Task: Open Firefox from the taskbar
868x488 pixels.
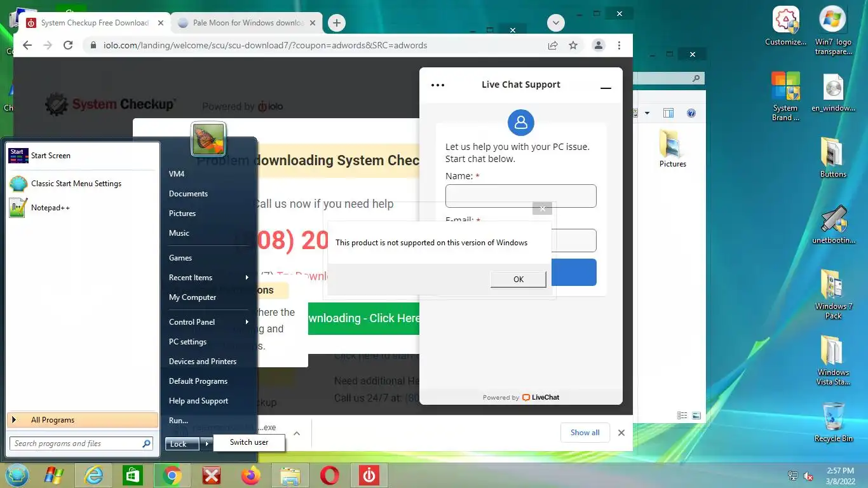Action: point(251,475)
